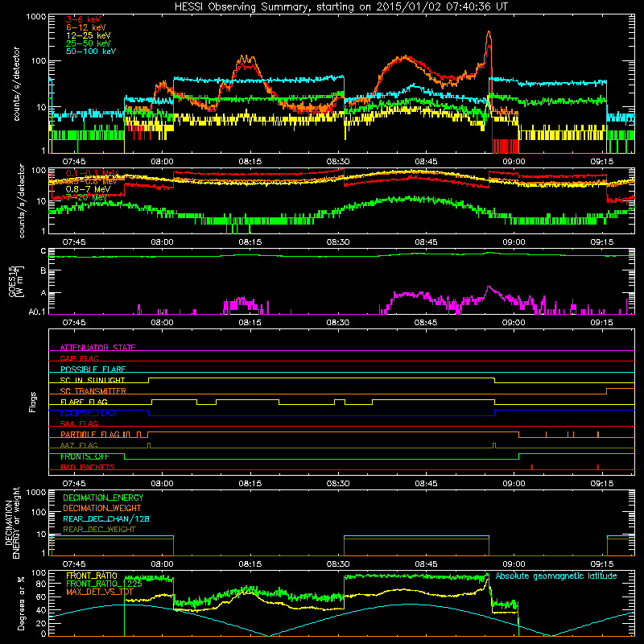
Task: Select the FRONTS_OFF flag label
Action: click(85, 456)
